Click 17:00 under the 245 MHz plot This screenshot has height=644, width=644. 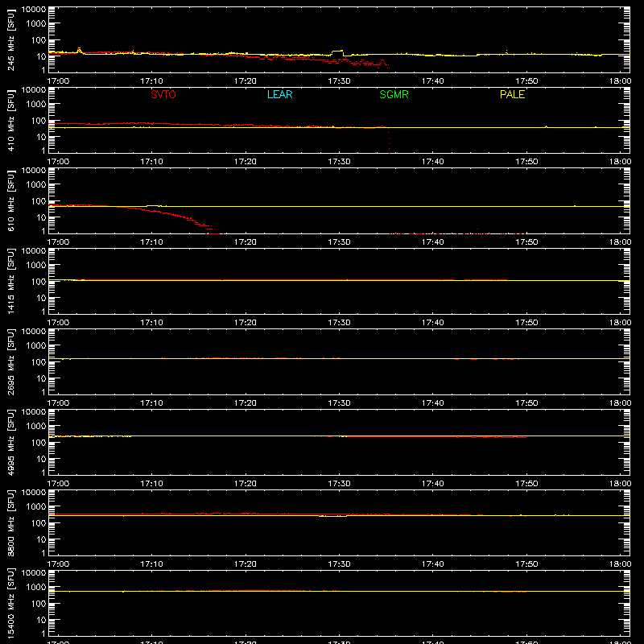[58, 81]
